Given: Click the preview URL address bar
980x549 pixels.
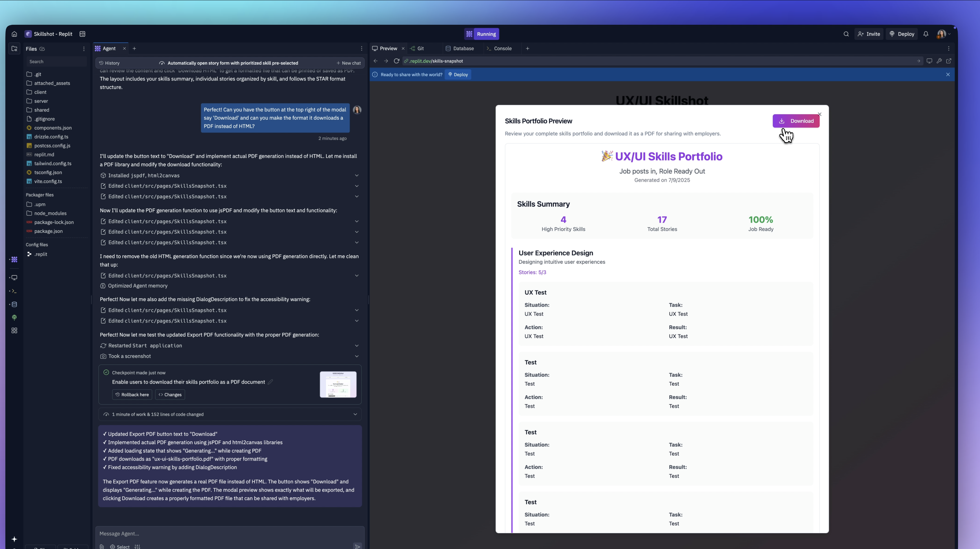Looking at the screenshot, I should pyautogui.click(x=662, y=61).
